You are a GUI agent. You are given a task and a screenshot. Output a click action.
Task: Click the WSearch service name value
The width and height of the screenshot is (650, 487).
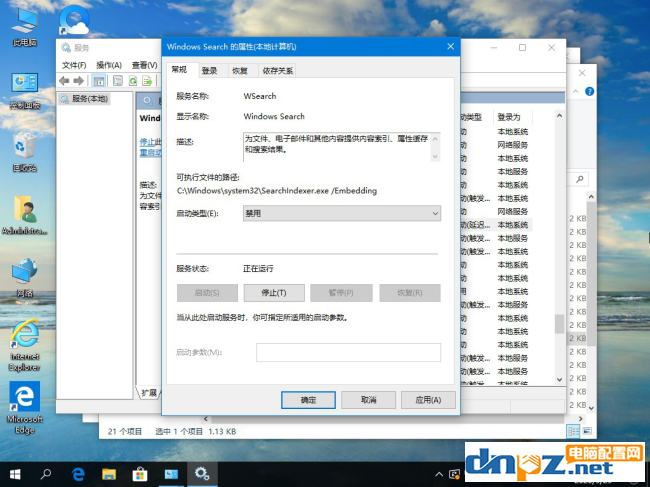pyautogui.click(x=260, y=96)
